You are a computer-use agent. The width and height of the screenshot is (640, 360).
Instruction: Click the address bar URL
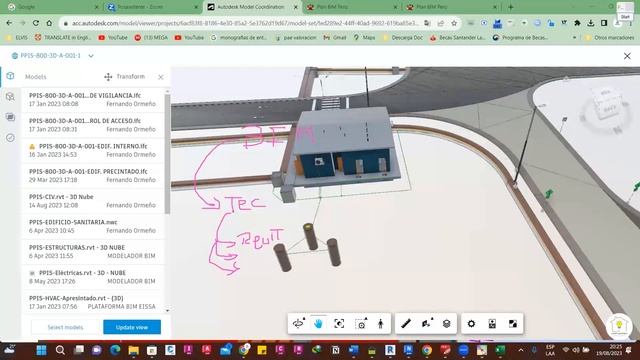coord(245,23)
